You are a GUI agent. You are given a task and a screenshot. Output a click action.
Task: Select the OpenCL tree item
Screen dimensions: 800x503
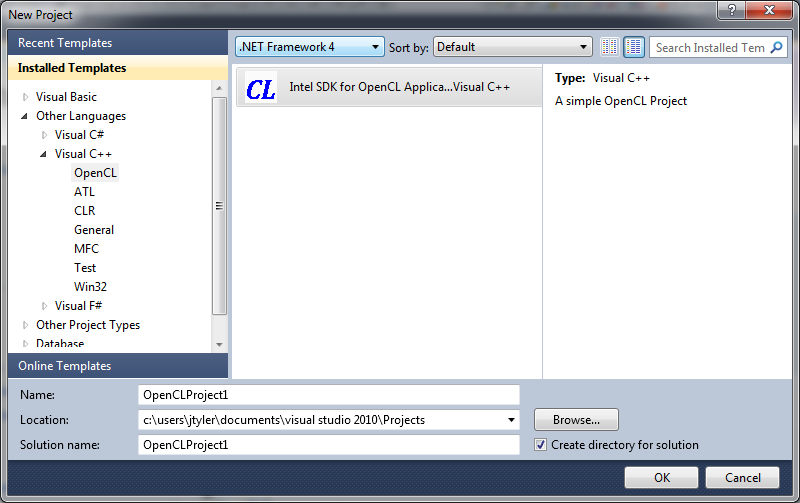95,173
